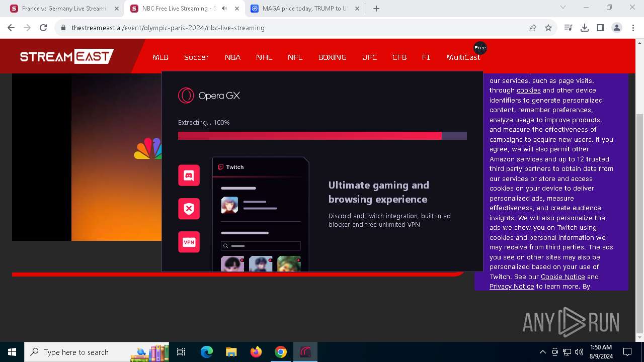The width and height of the screenshot is (644, 362).
Task: Open MultiCast in StreamEast nav
Action: point(463,57)
